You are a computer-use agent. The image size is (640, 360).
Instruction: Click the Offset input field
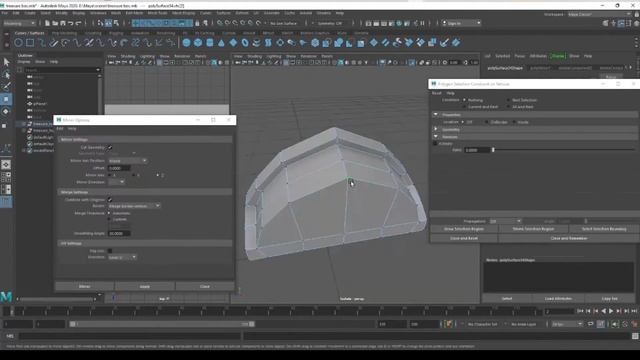[x=119, y=168]
